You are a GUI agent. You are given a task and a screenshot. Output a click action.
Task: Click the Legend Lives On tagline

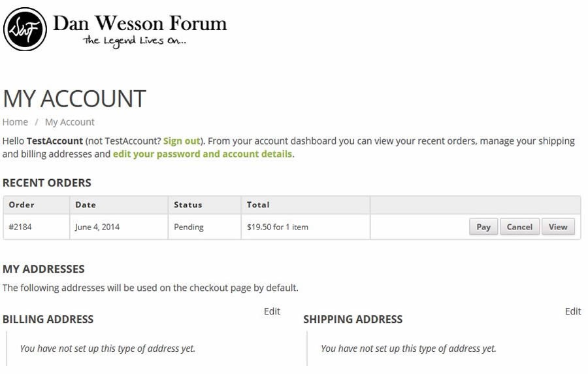135,41
